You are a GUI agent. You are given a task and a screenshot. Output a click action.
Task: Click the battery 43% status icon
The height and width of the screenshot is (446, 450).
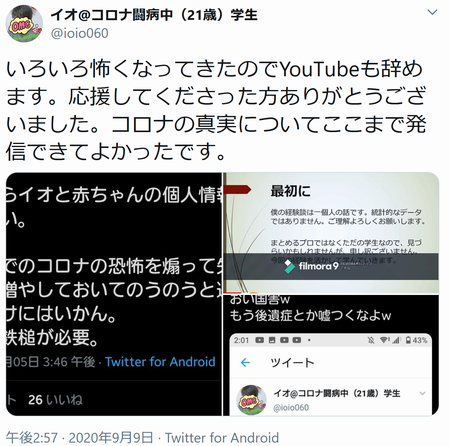[416, 340]
